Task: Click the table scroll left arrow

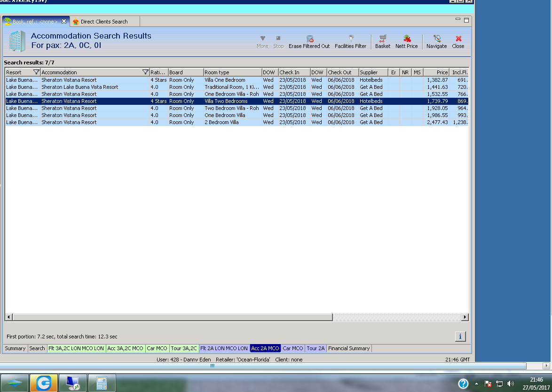Action: [x=9, y=317]
